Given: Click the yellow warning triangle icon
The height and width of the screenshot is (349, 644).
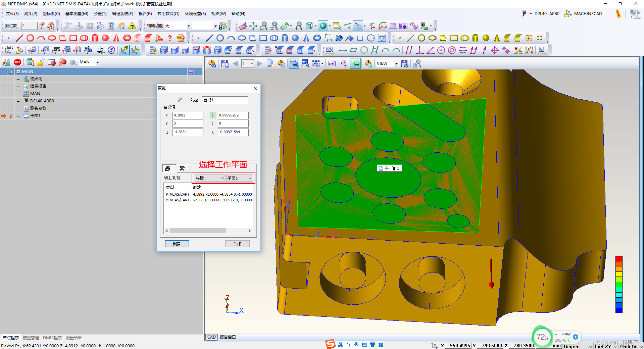Looking at the screenshot, I should (x=133, y=26).
